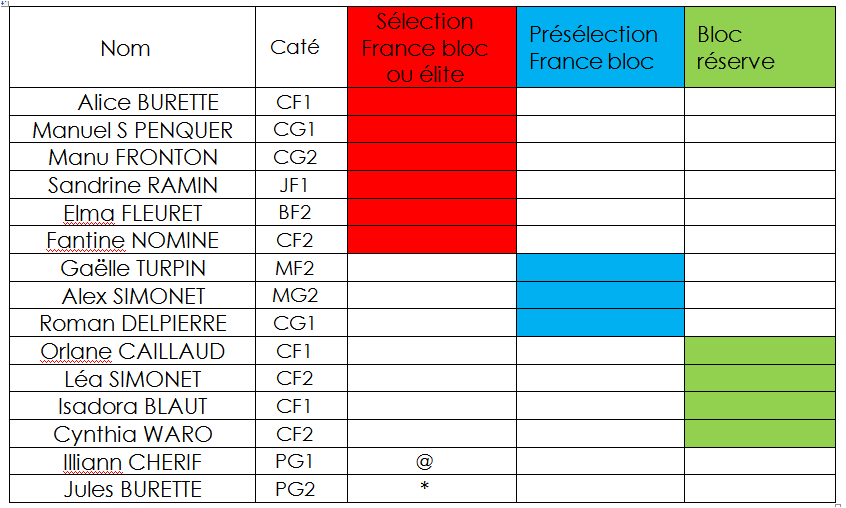Click the name Manuel S PENQUER
The height and width of the screenshot is (508, 846).
[x=133, y=130]
